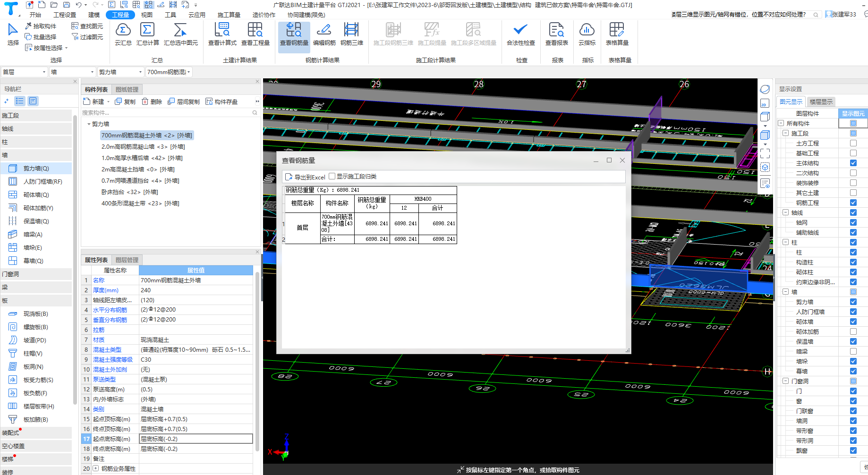
Task: Open 查看计算式 tool
Action: (x=222, y=34)
